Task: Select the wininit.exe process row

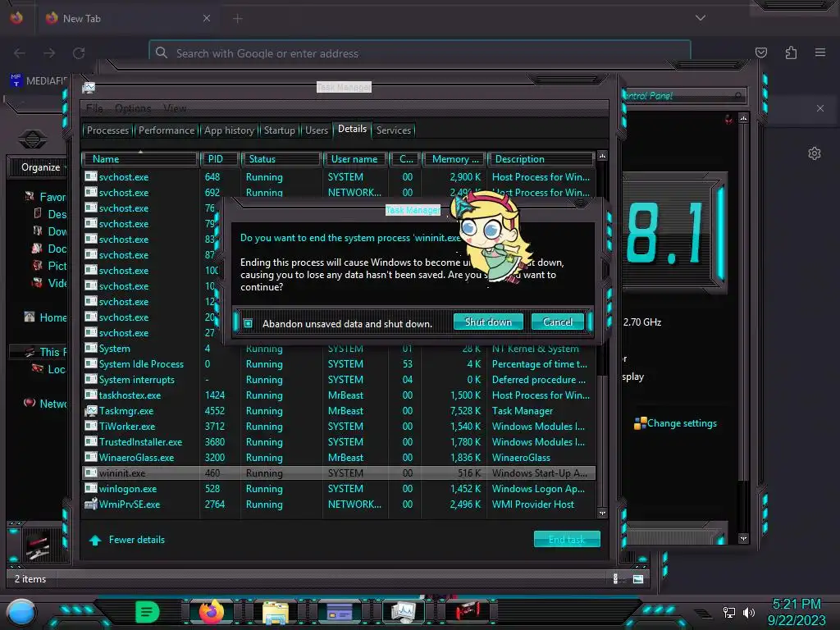Action: (339, 473)
